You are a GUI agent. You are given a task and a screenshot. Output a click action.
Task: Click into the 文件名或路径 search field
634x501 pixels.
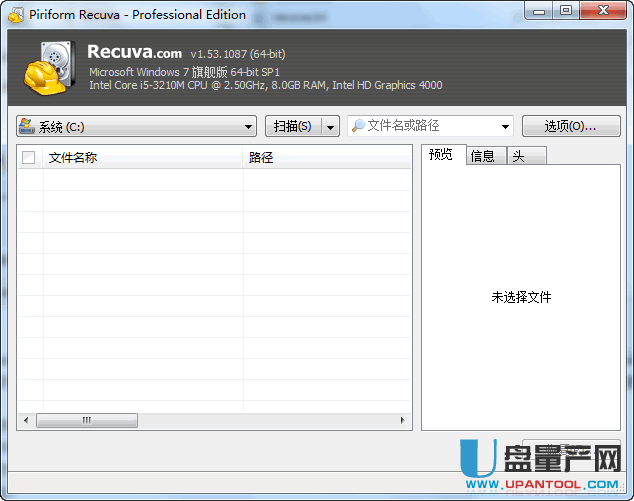(x=430, y=126)
